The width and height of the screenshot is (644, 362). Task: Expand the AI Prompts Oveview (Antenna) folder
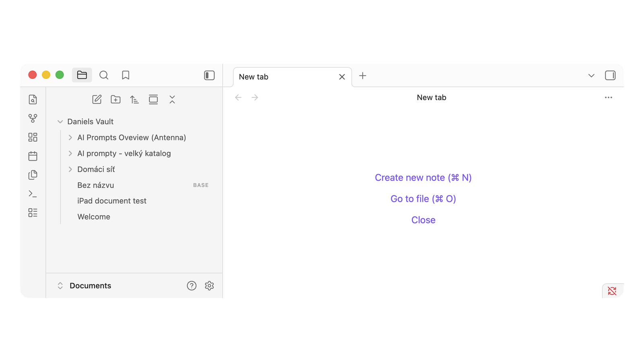tap(70, 138)
